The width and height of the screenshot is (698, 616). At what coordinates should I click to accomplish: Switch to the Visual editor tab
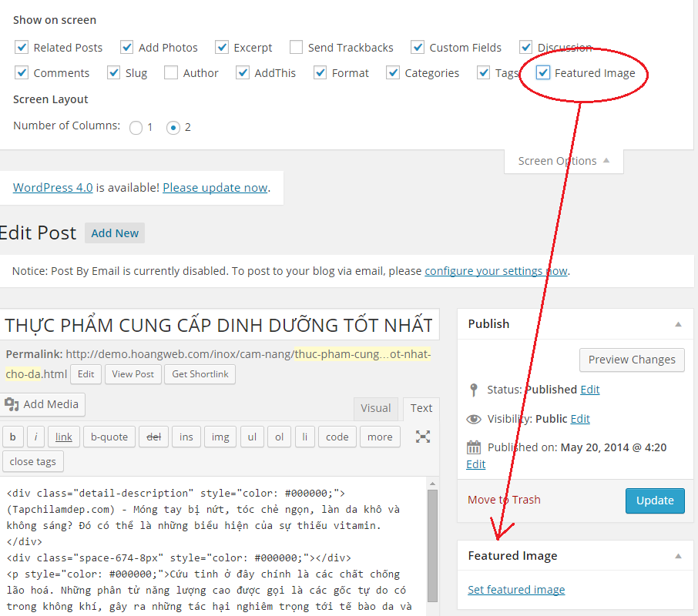376,408
